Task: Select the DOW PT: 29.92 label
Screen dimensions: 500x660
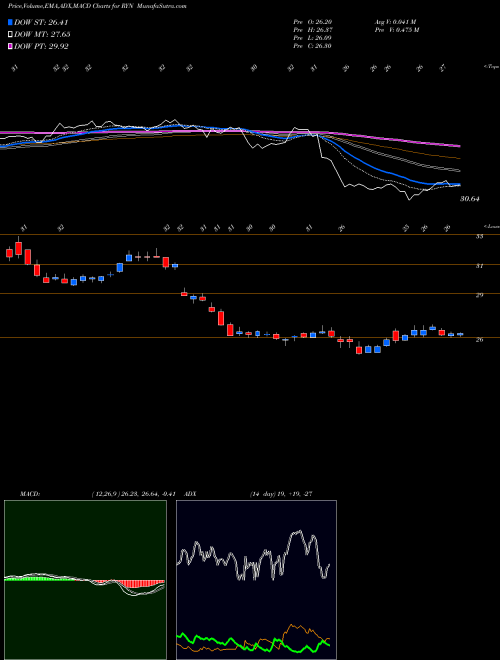Action: pos(42,46)
